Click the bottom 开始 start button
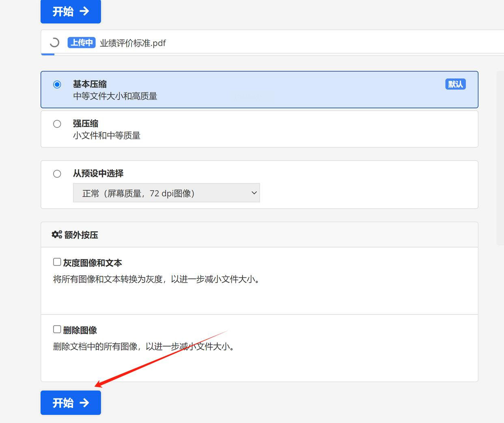The height and width of the screenshot is (423, 504). tap(71, 403)
